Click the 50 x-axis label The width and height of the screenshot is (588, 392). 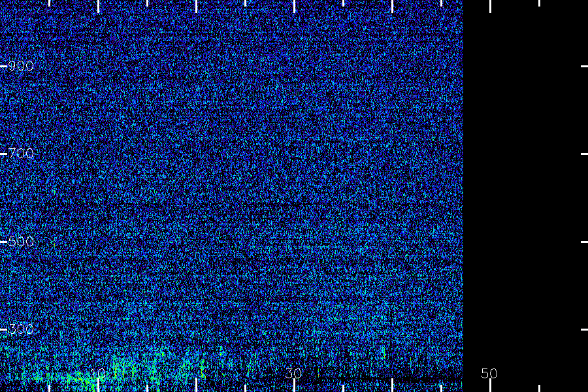tap(489, 373)
